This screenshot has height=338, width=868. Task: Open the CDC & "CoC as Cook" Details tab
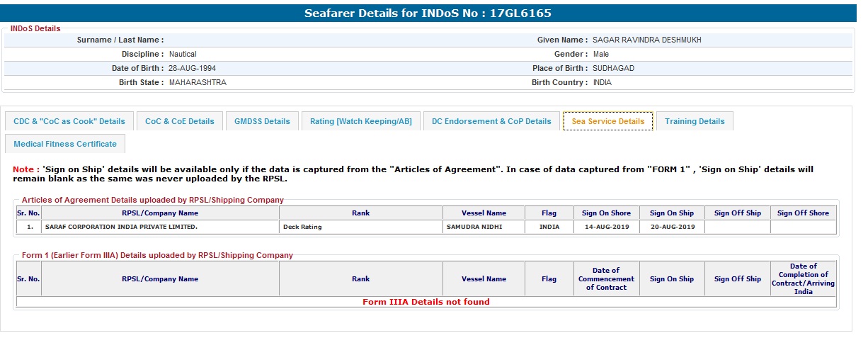pyautogui.click(x=69, y=121)
